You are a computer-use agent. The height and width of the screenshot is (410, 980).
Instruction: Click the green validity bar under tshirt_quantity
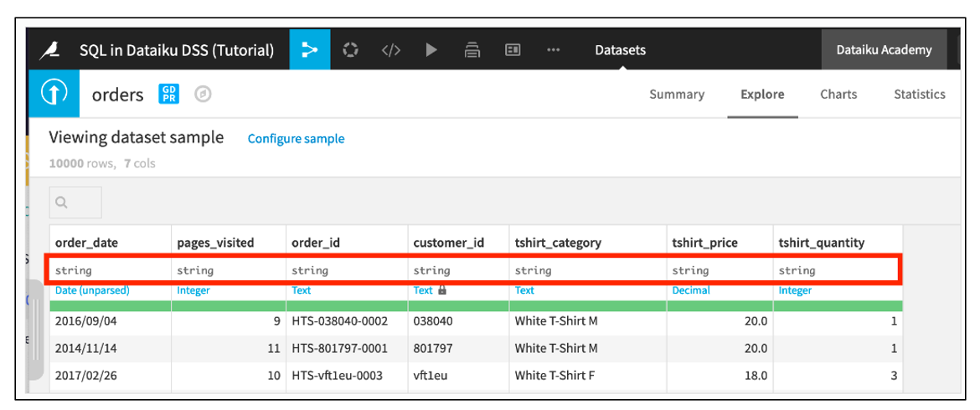click(x=838, y=305)
